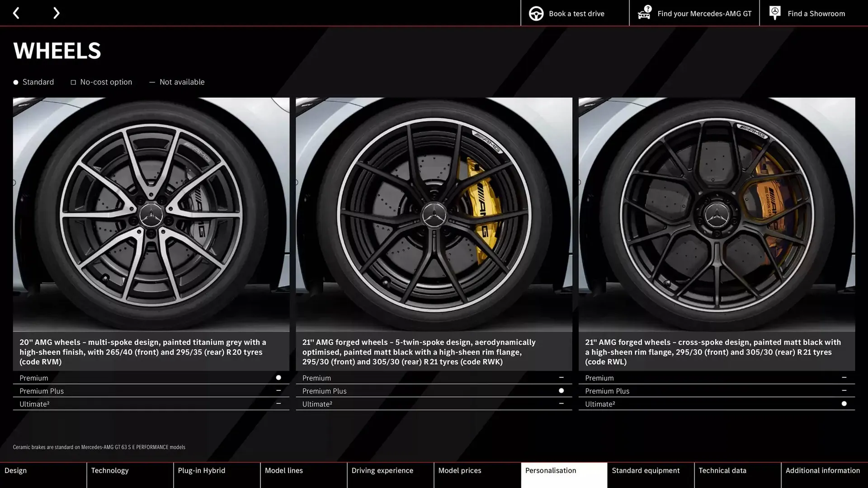Click standard dot in RWL Ultimate row
The width and height of the screenshot is (868, 488).
844,404
